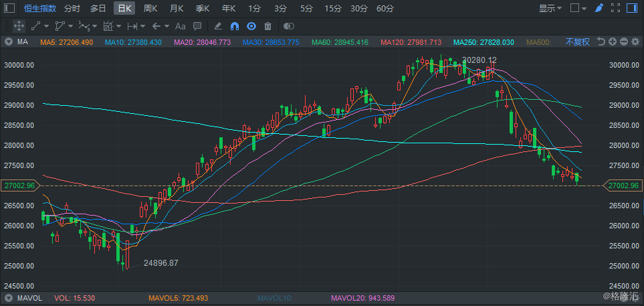Select the 15分 interval

pos(332,8)
